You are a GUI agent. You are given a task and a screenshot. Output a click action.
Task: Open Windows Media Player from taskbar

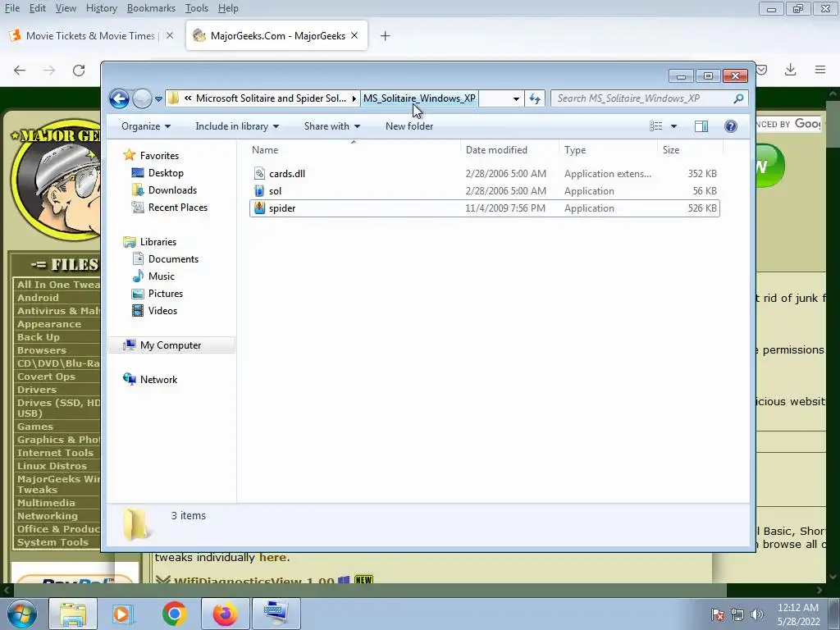[x=121, y=614]
